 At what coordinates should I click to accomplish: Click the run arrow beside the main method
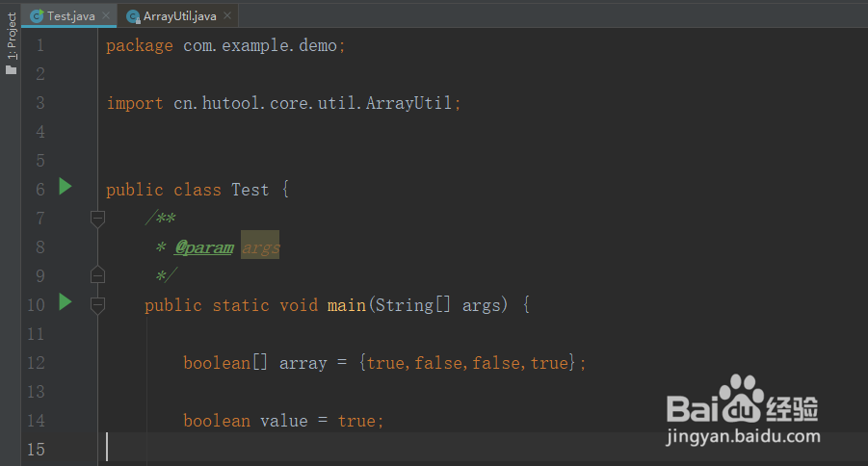tap(66, 302)
